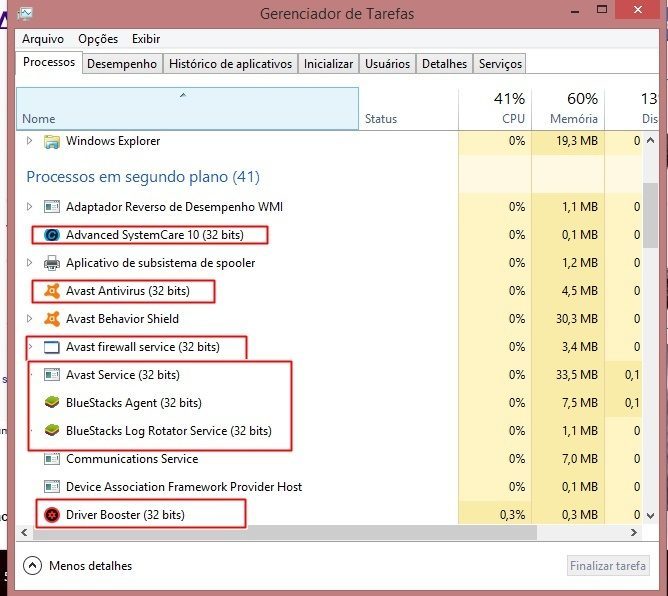Expand the Avast firewall service process
This screenshot has width=668, height=596.
[30, 346]
